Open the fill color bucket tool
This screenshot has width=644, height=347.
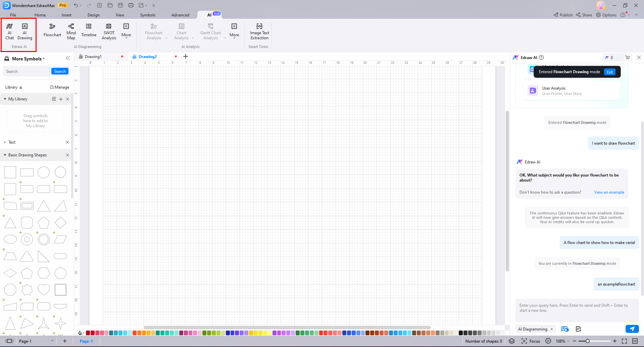point(80,333)
